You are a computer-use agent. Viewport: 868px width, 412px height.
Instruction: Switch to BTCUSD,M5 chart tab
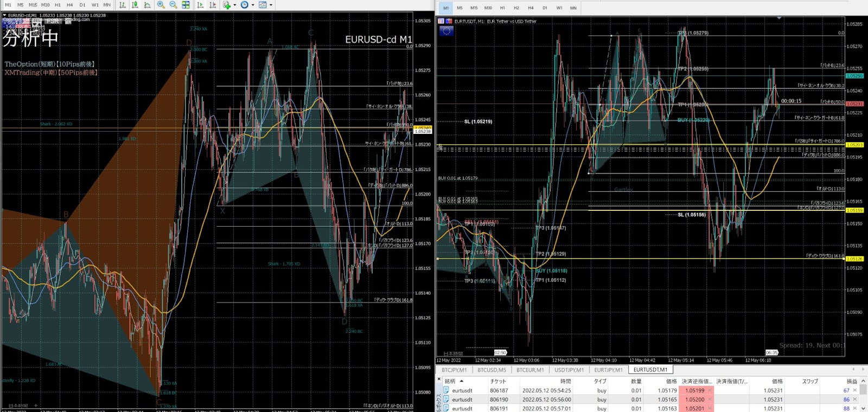(x=492, y=370)
